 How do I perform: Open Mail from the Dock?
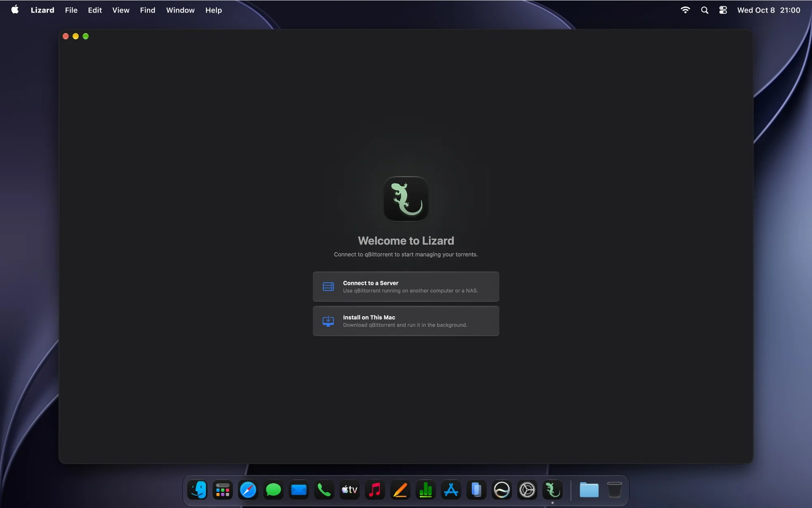click(299, 490)
